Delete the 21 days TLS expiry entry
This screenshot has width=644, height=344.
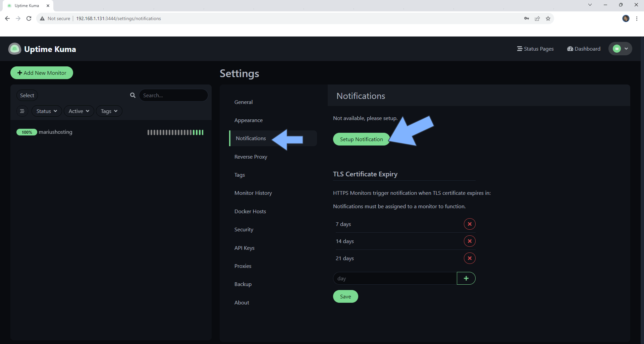[x=469, y=258]
